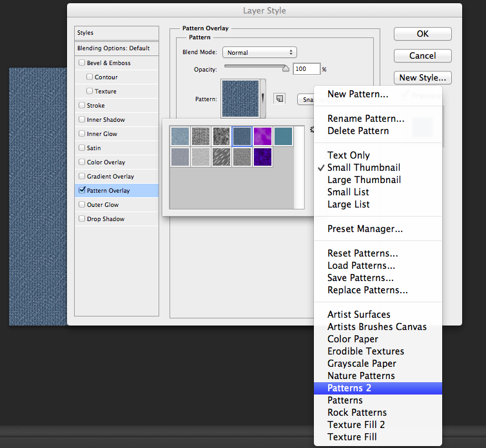
Task: Click the OK button
Action: (x=422, y=34)
